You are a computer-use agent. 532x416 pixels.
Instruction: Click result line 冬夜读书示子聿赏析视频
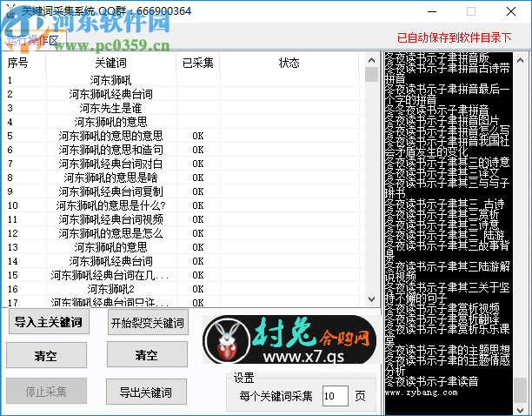tap(442, 308)
